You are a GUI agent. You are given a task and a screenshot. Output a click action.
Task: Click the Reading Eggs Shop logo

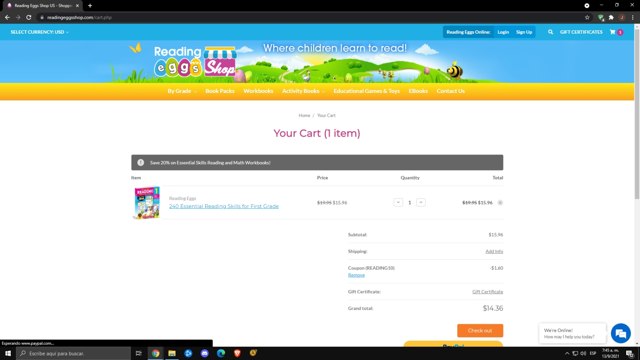pos(195,62)
